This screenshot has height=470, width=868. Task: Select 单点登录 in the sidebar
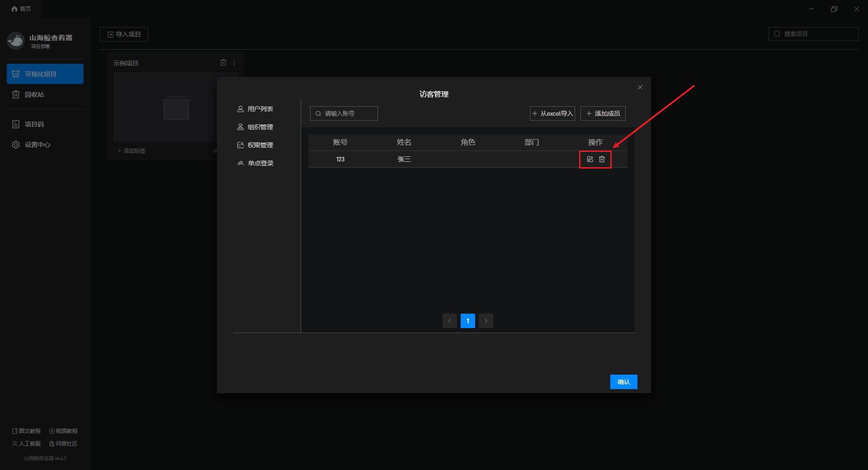click(x=255, y=163)
